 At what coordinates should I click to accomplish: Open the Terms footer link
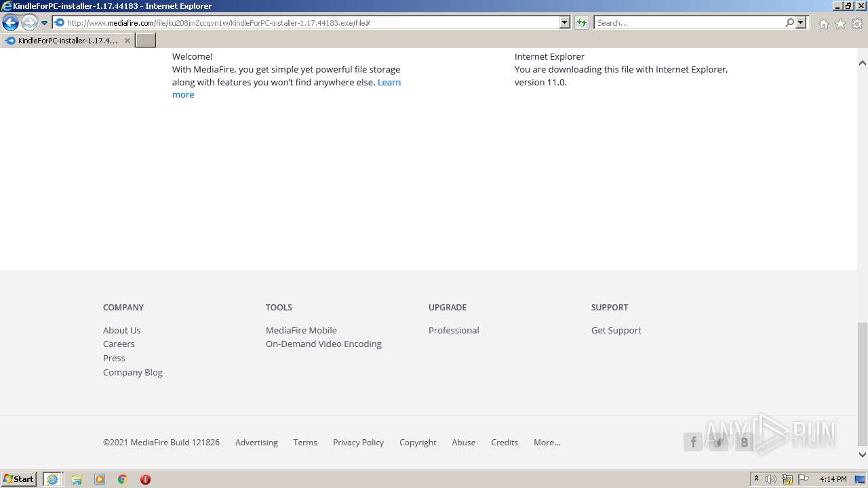pyautogui.click(x=305, y=442)
